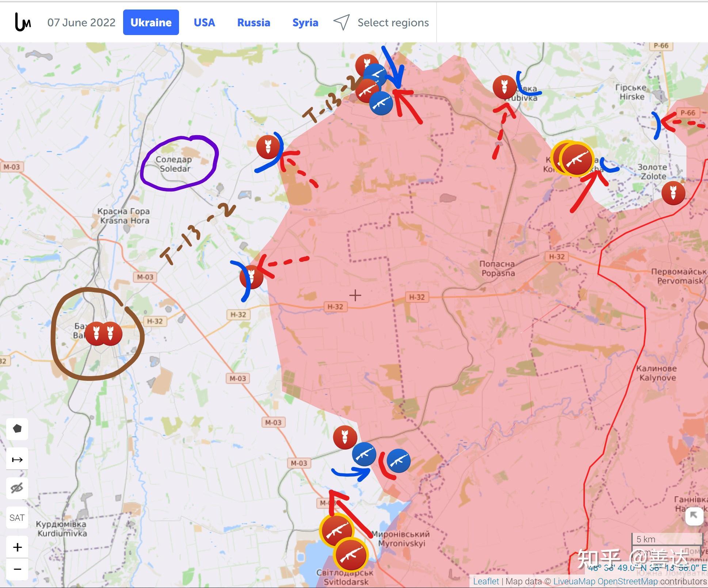The height and width of the screenshot is (588, 708).
Task: Open the Liveuamap logo home link
Action: [23, 23]
